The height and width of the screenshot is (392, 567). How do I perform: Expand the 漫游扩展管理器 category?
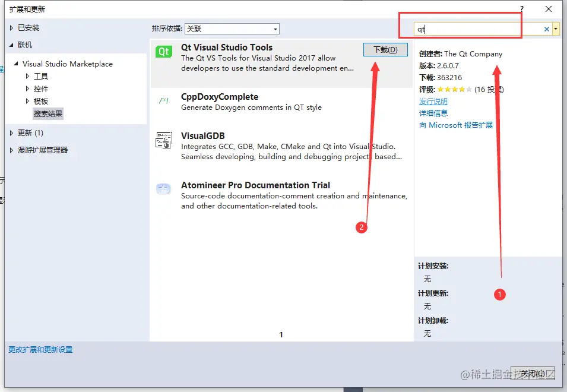coord(11,150)
